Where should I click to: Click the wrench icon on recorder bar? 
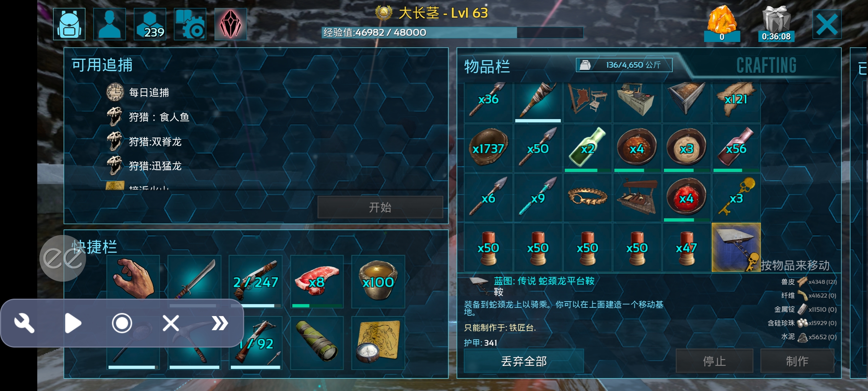tap(24, 323)
